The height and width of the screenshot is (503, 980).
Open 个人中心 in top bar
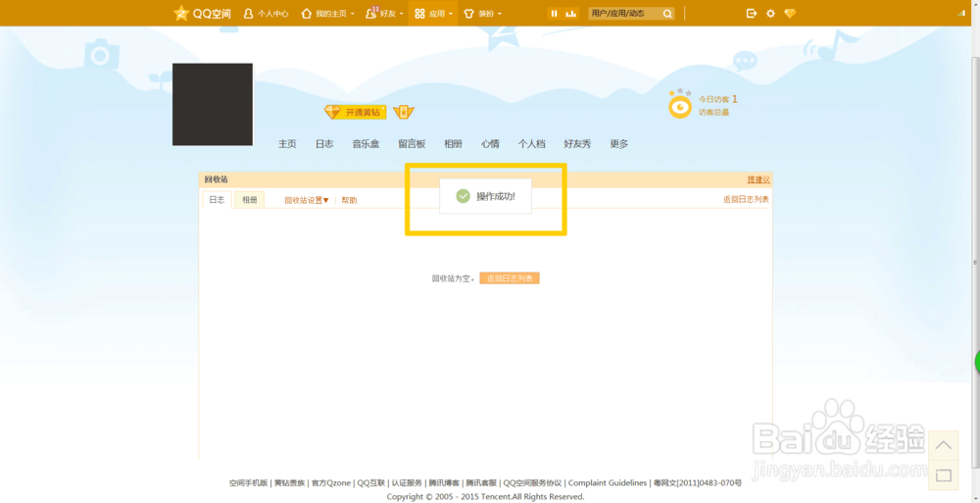267,13
